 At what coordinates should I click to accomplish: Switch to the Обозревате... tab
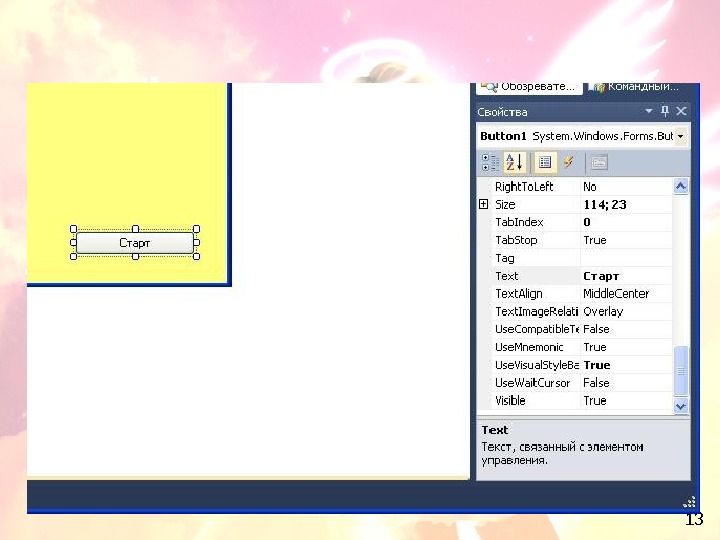pos(529,88)
